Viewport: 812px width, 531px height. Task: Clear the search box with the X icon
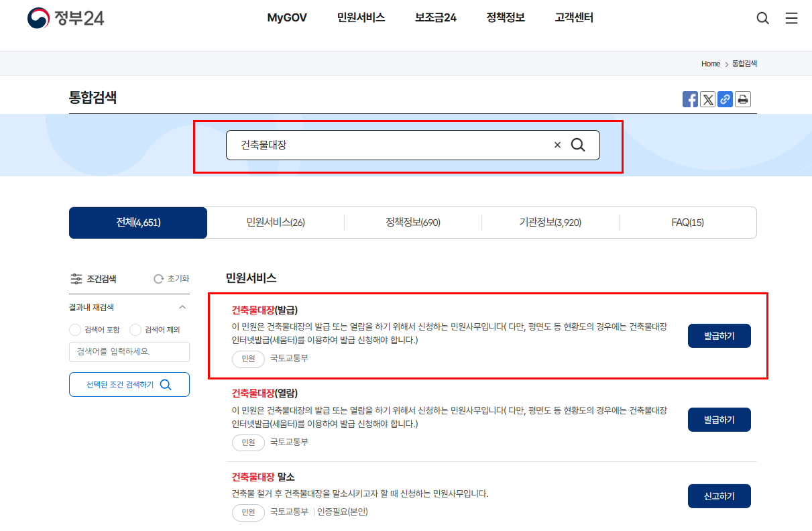[x=557, y=144]
